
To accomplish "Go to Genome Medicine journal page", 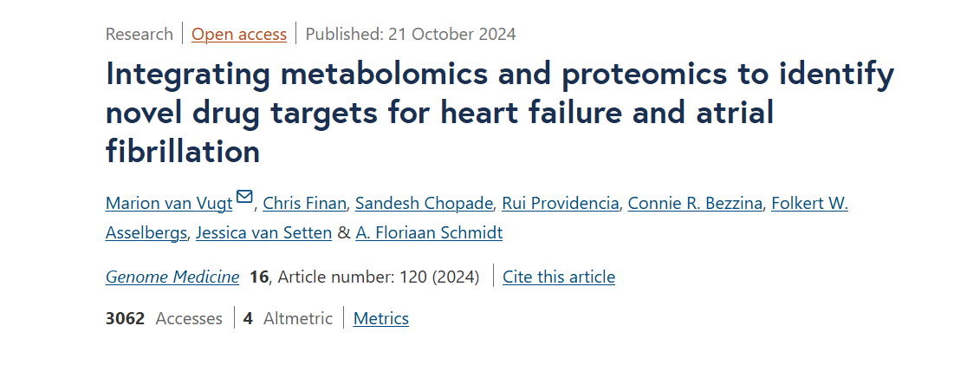I will point(172,277).
